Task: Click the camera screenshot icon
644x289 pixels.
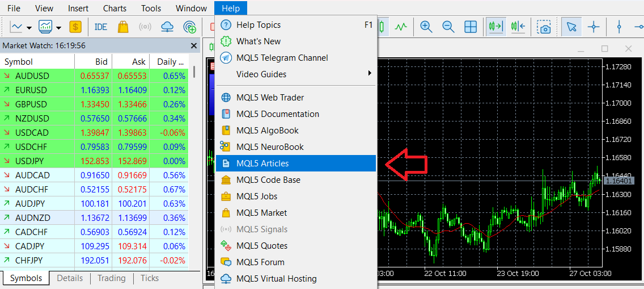Action: point(544,27)
